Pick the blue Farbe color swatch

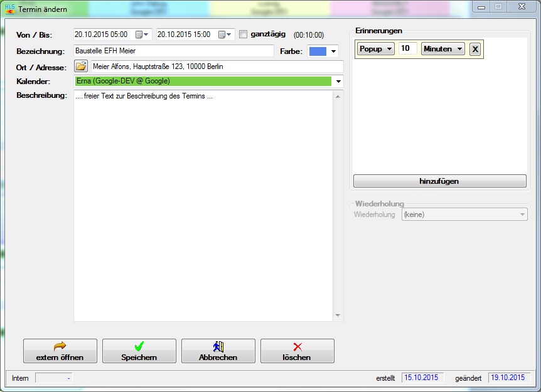pos(318,51)
